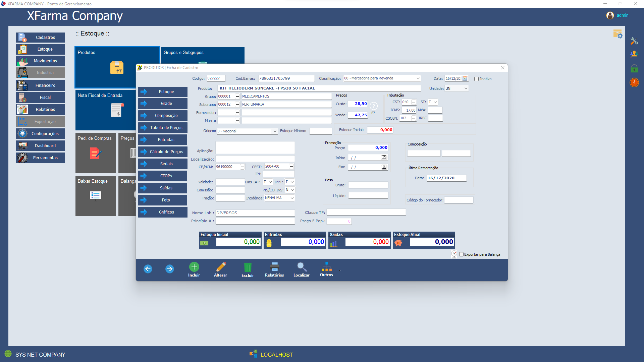This screenshot has height=362, width=644.
Task: Open the Incidência dropdown
Action: [x=292, y=198]
